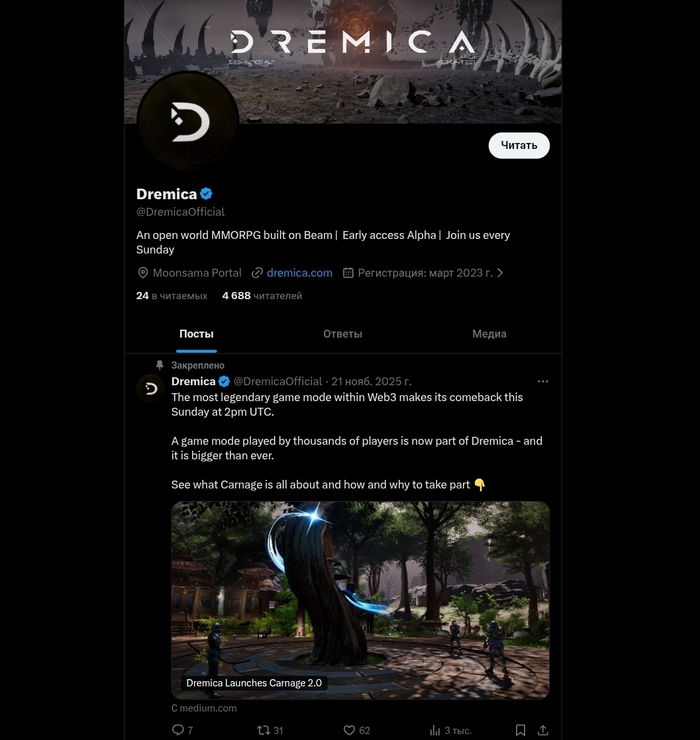Click the Читать follow button

point(519,146)
